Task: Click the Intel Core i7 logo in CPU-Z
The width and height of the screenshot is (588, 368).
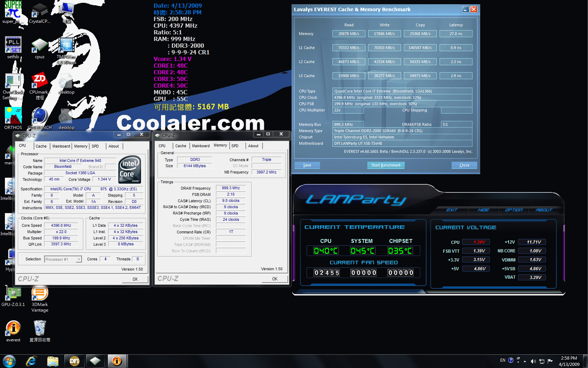Action: coord(130,170)
